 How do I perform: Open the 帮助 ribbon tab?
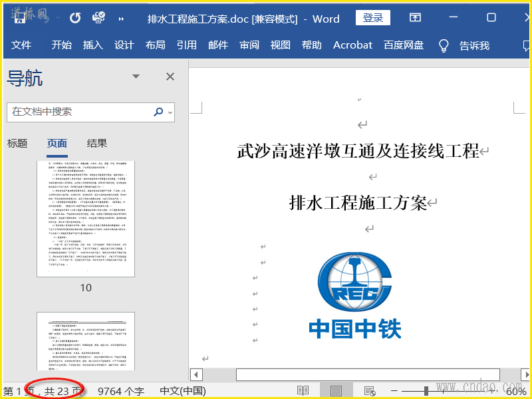[x=312, y=45]
